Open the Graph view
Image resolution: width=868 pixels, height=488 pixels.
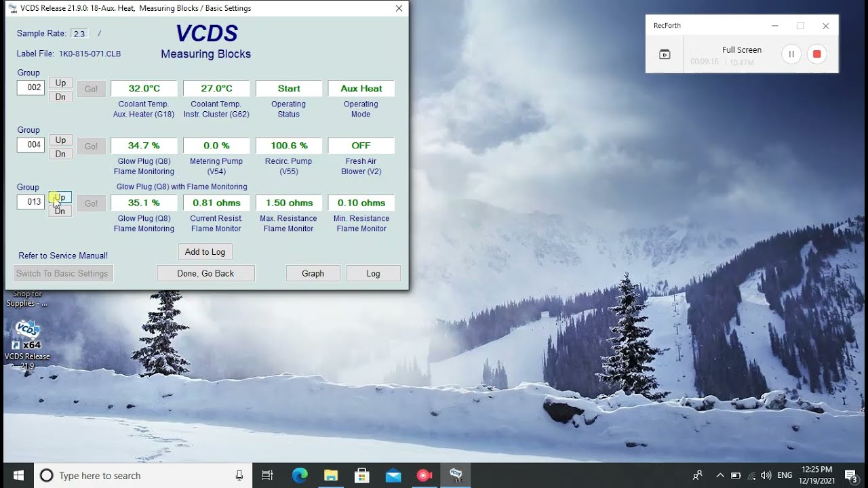click(313, 273)
